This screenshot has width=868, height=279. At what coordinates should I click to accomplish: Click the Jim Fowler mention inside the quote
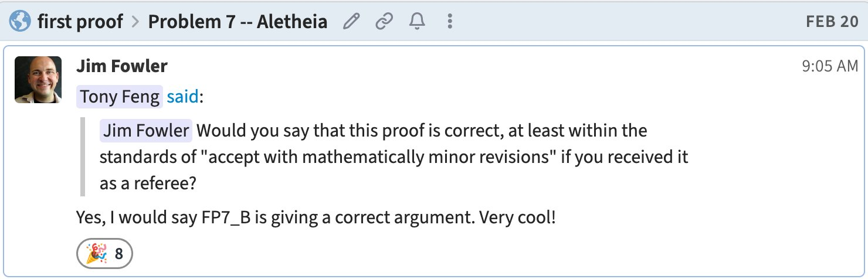[x=146, y=130]
